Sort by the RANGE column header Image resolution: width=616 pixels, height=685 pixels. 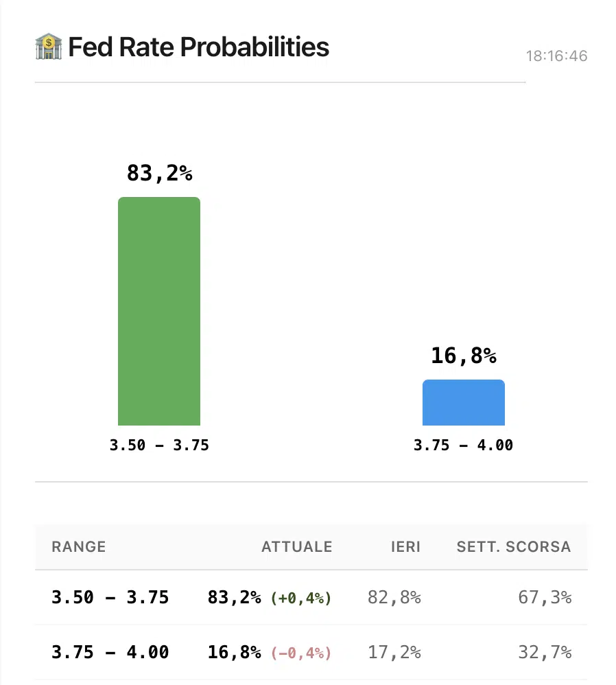click(79, 547)
